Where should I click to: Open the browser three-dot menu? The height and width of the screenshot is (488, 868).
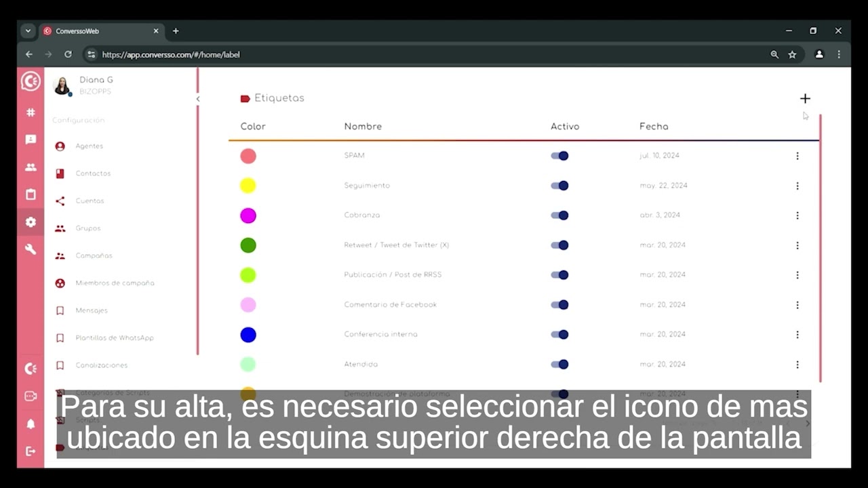839,54
